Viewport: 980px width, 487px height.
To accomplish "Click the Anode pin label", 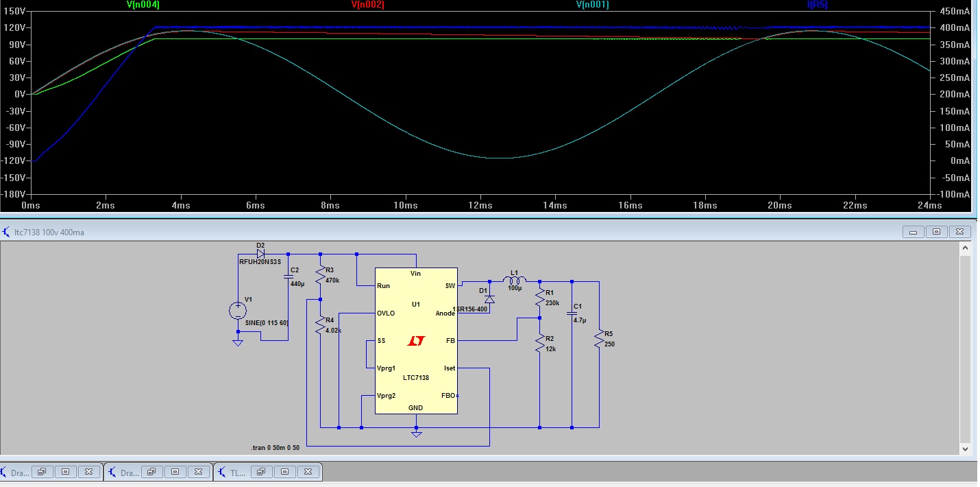I will pos(445,313).
